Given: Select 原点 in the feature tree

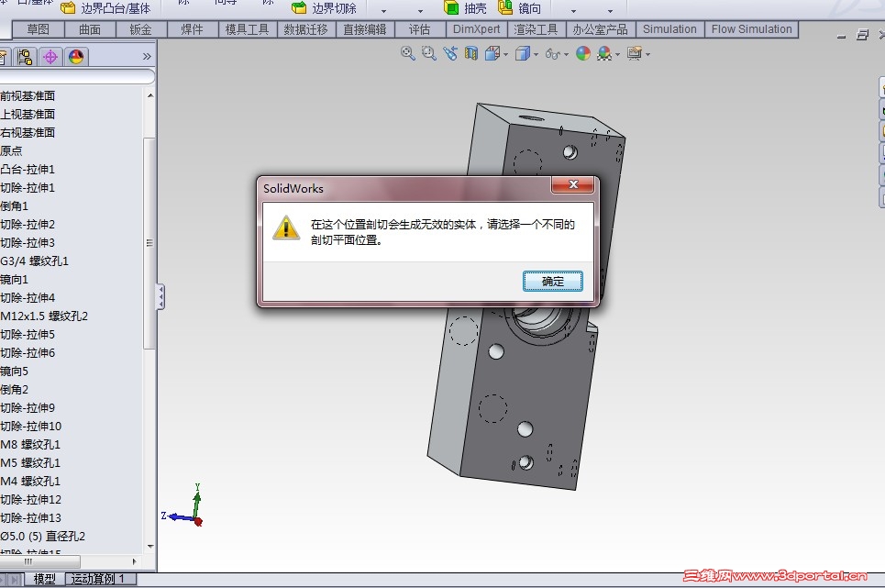Looking at the screenshot, I should 11,150.
